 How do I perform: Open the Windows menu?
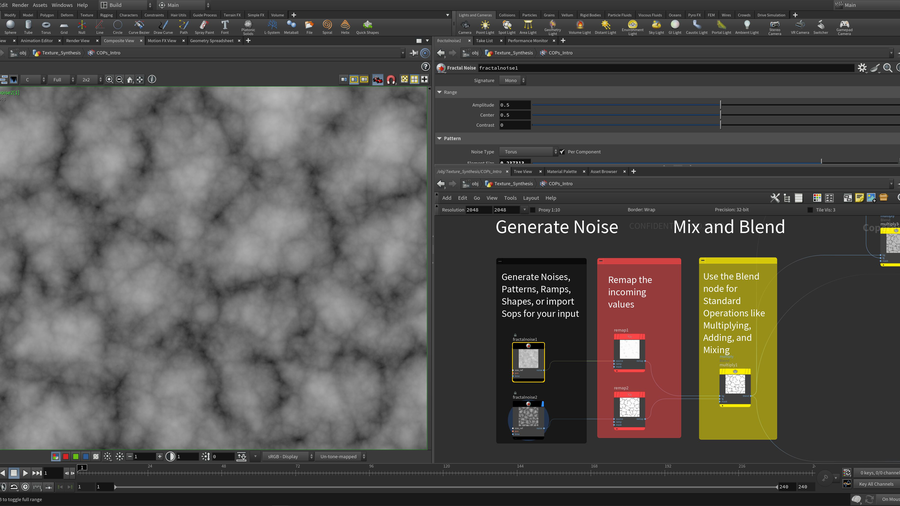click(x=62, y=5)
